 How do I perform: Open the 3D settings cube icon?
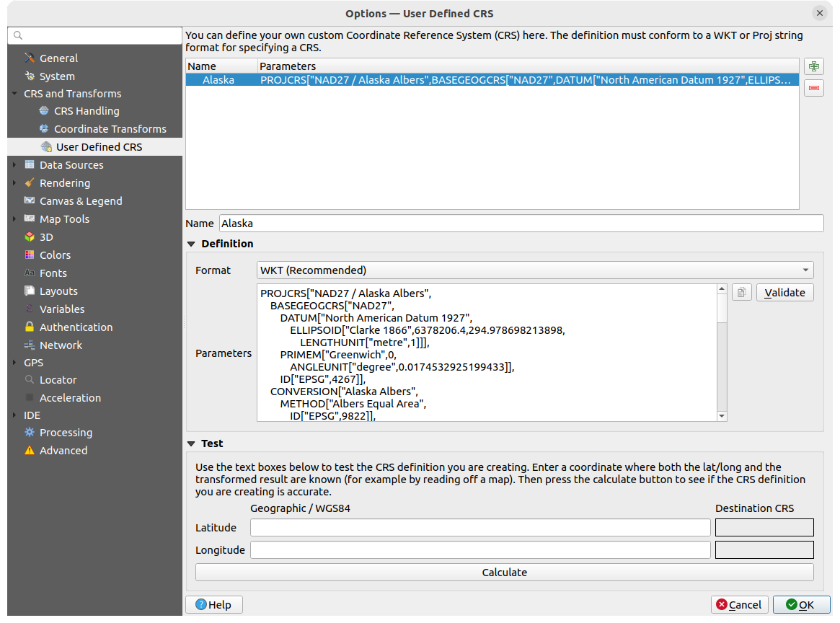coord(30,237)
